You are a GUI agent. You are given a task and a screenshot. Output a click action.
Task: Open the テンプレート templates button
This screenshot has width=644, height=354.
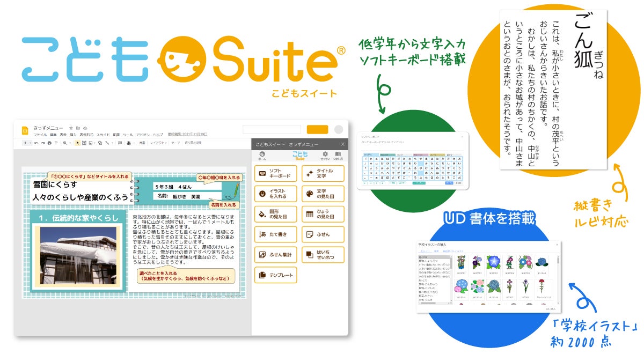275,275
